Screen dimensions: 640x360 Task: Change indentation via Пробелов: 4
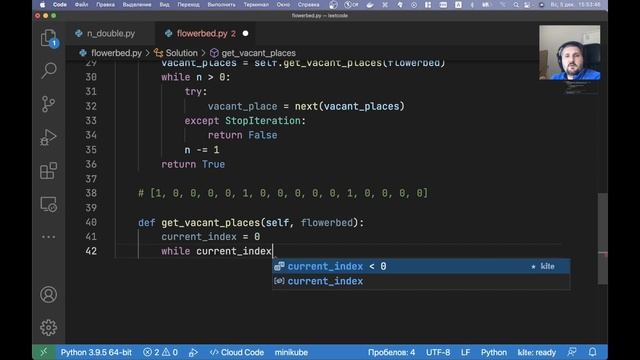pos(391,352)
